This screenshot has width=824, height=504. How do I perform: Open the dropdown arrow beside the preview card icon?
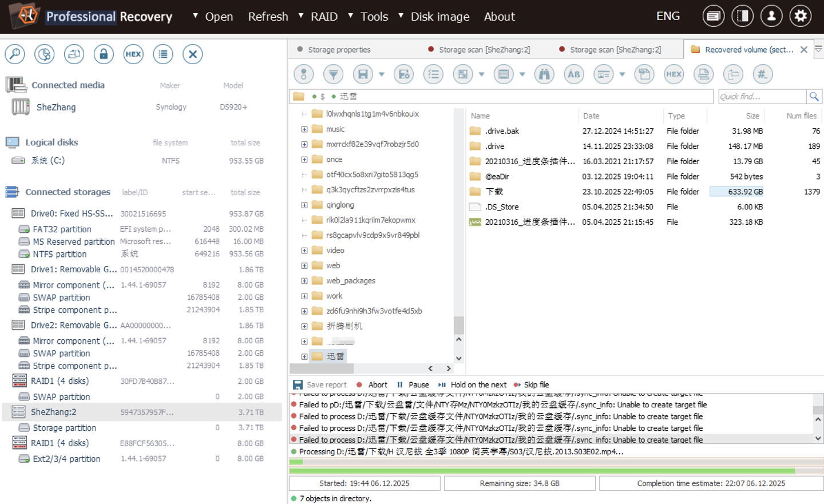coord(622,74)
